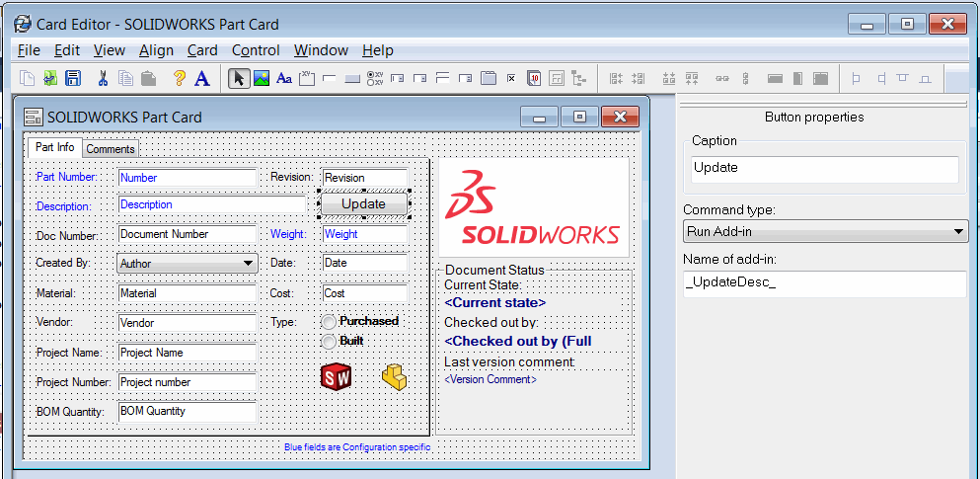This screenshot has height=479, width=980.
Task: Select the Radio button control tool
Action: pyautogui.click(x=375, y=78)
